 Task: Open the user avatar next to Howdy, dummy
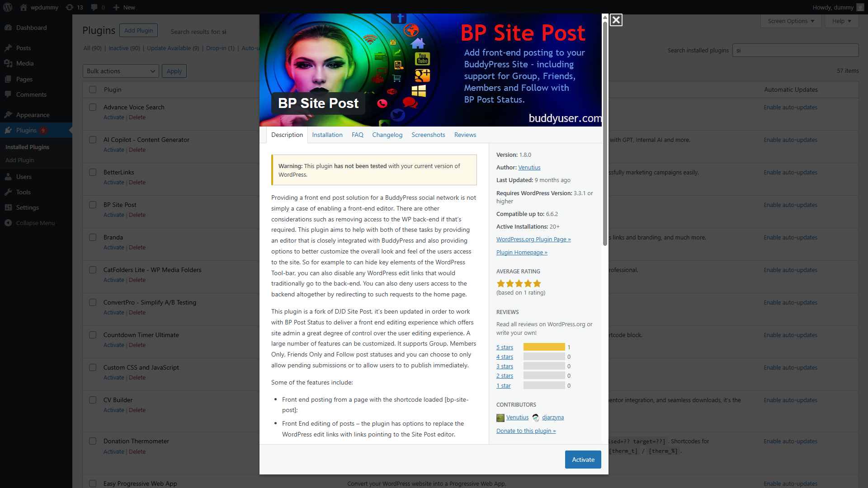coord(860,7)
